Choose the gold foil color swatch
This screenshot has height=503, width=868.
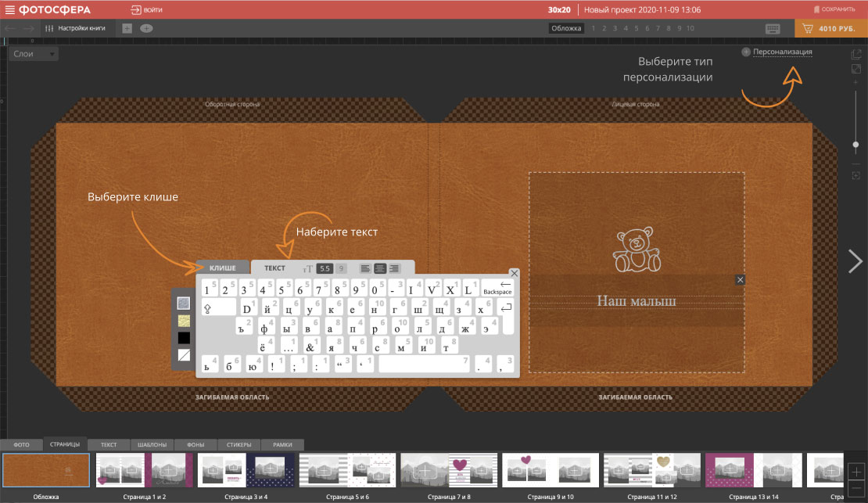click(184, 321)
